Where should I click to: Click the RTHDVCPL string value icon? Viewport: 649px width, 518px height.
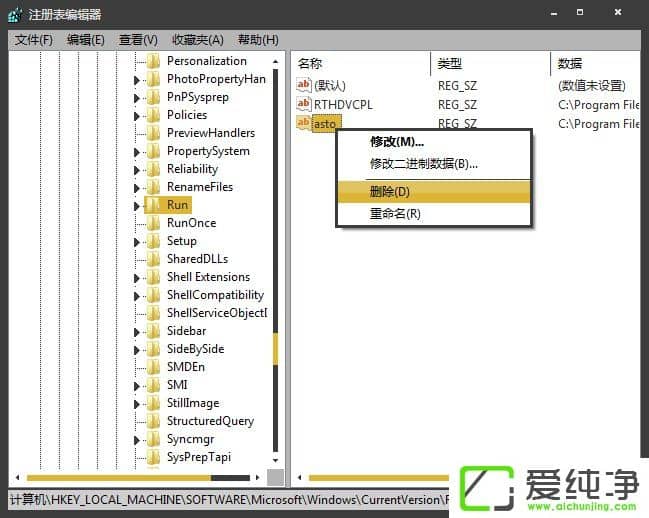[x=304, y=104]
